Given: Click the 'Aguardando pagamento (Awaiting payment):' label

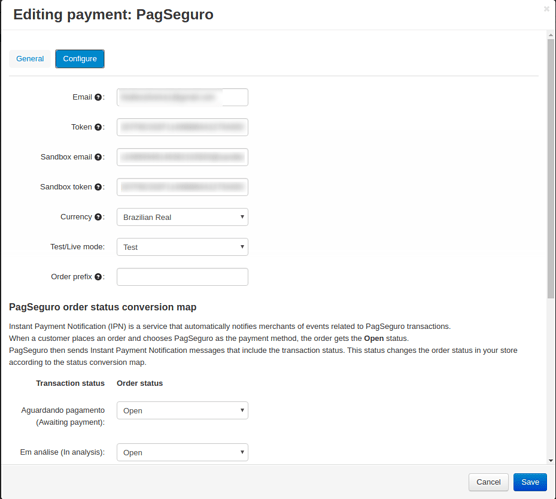Looking at the screenshot, I should 63,416.
